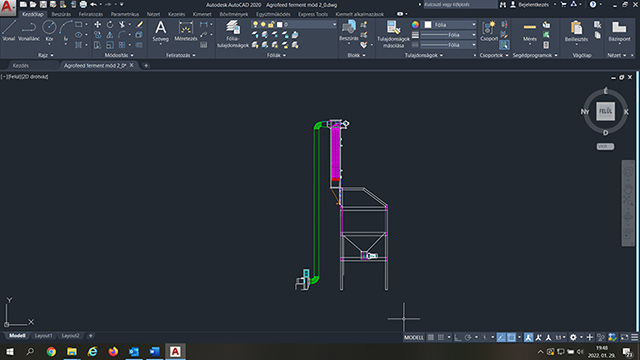The height and width of the screenshot is (360, 640).
Task: Open the AutoCAD application menu button
Action: (7, 7)
